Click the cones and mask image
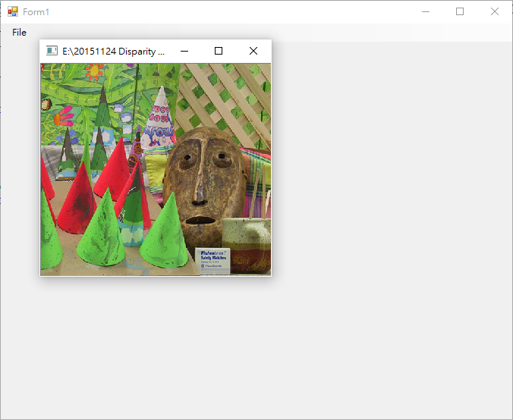Screen dimensions: 513x420 coord(156,169)
